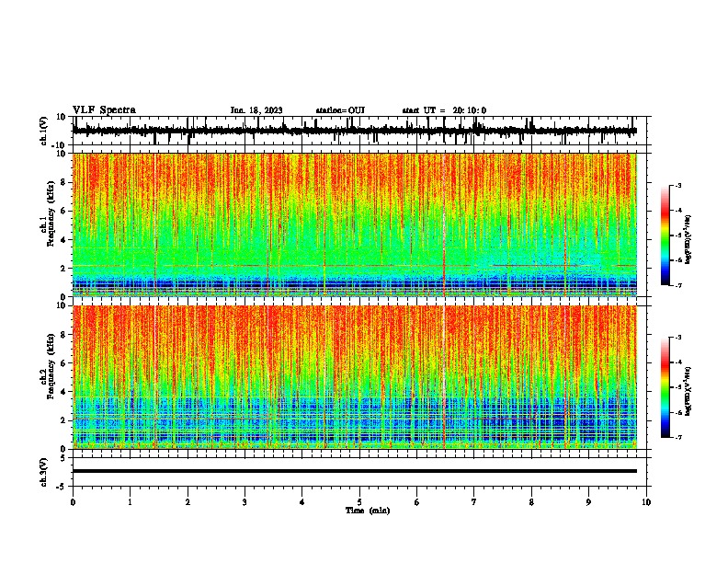The image size is (728, 563).
Task: Click the upper color bar beside ch.1
Action: (x=665, y=236)
